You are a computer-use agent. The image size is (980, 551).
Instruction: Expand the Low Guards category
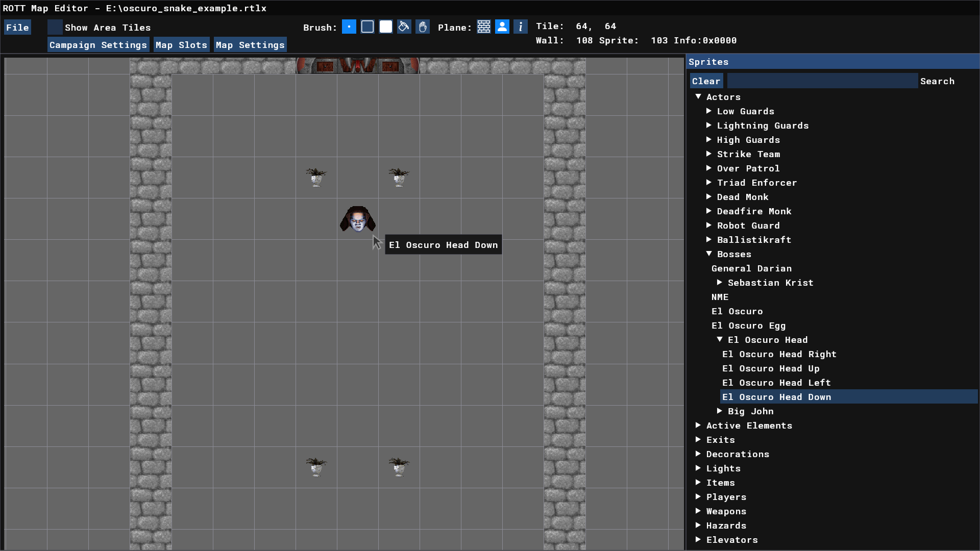(709, 111)
